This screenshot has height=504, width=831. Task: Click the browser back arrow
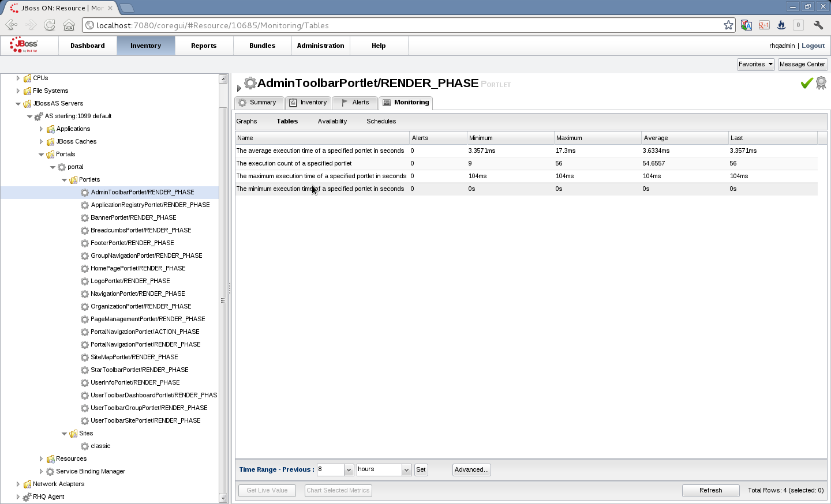click(x=12, y=25)
